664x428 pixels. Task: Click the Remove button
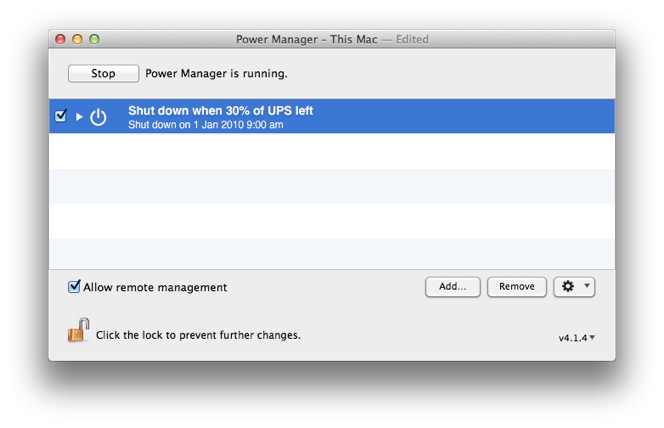[517, 287]
